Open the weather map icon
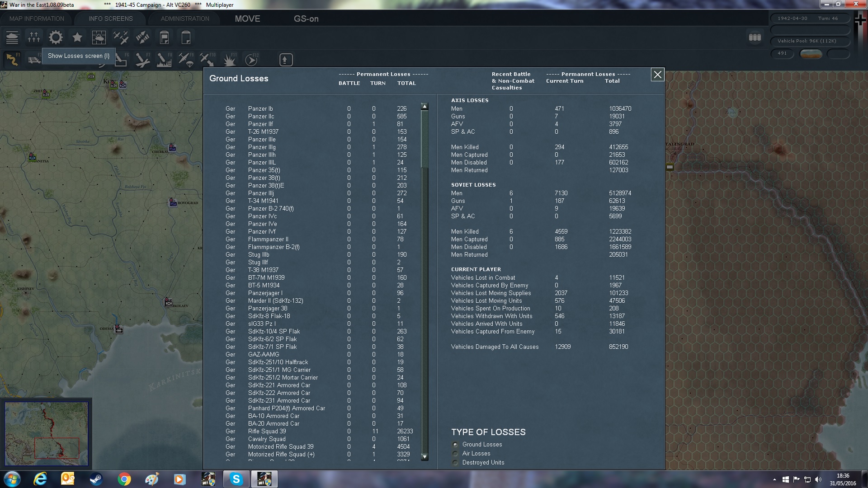This screenshot has height=488, width=868. [99, 38]
